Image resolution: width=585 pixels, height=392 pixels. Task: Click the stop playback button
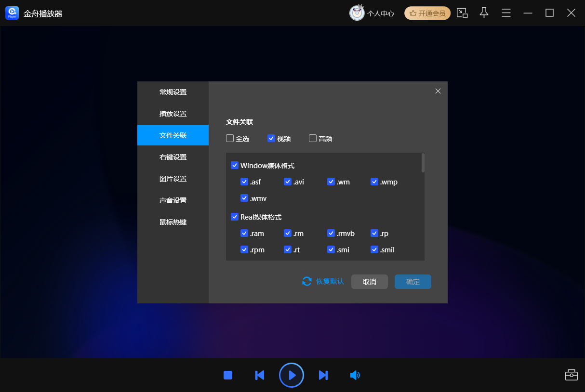coord(228,375)
